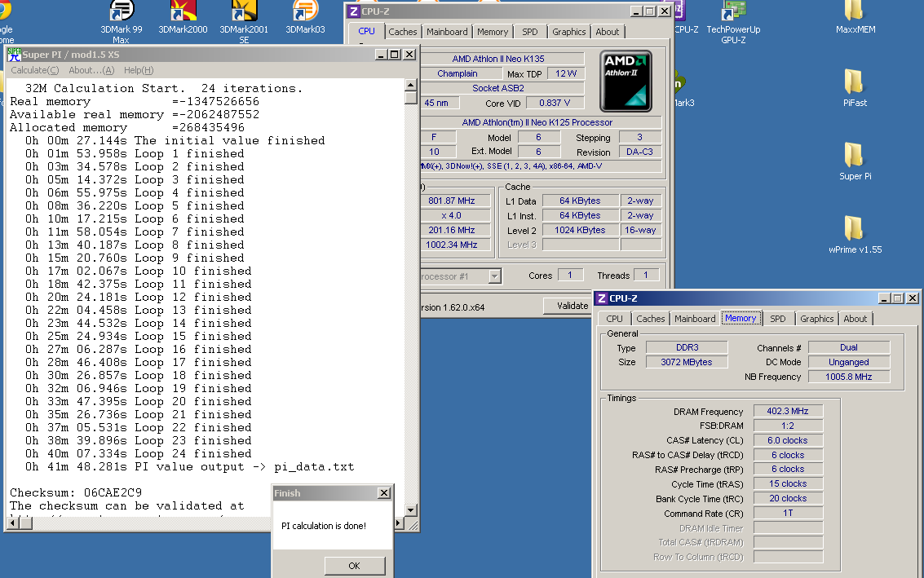Switch to the Mainboard tab in the upper CPU-Z window
The height and width of the screenshot is (578, 924).
click(447, 32)
